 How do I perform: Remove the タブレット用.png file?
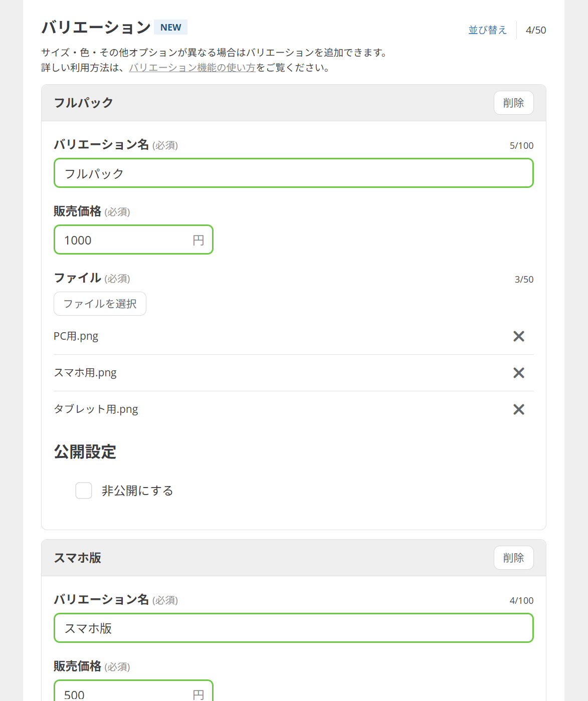518,409
